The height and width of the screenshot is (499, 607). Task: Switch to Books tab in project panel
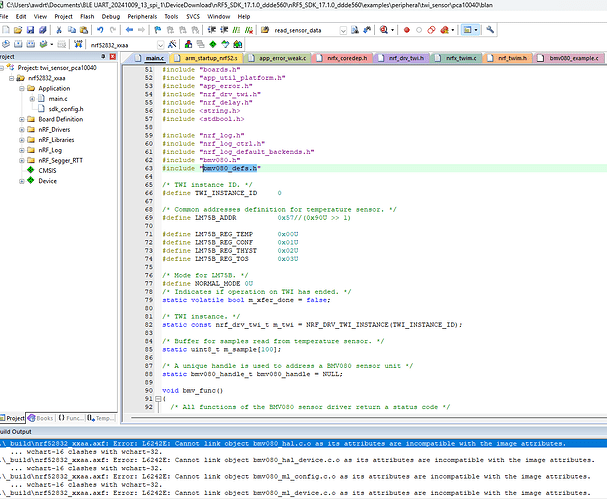[41, 418]
